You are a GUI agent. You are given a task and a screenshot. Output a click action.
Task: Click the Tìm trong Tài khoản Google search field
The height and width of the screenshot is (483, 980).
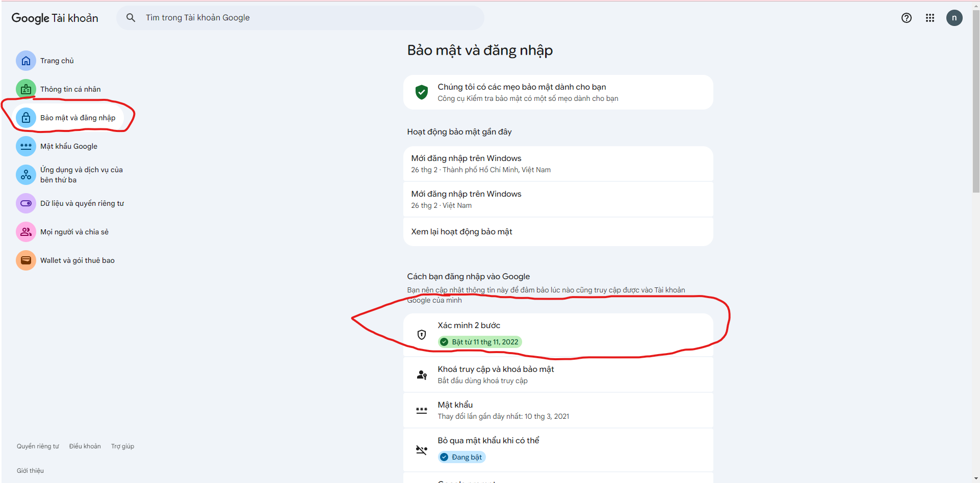(306, 18)
